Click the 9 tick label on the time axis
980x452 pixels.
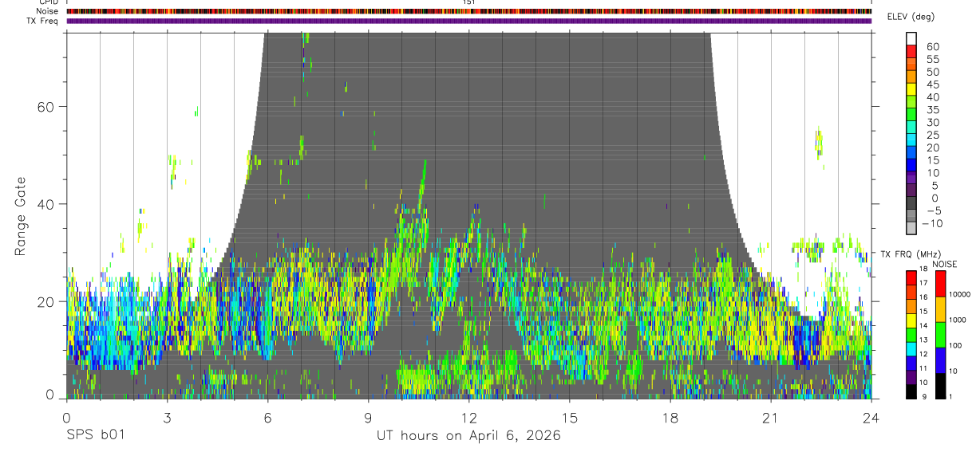pyautogui.click(x=368, y=417)
